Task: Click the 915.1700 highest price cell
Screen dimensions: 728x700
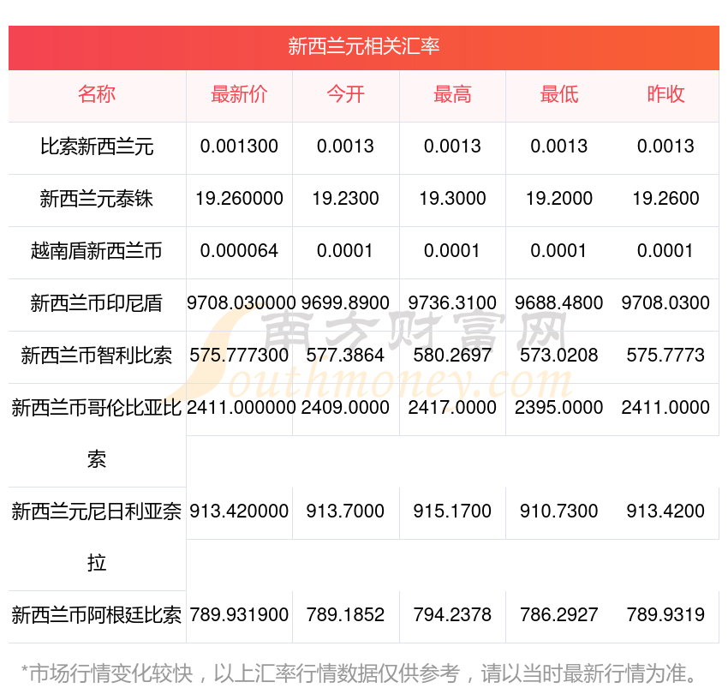Action: 452,511
